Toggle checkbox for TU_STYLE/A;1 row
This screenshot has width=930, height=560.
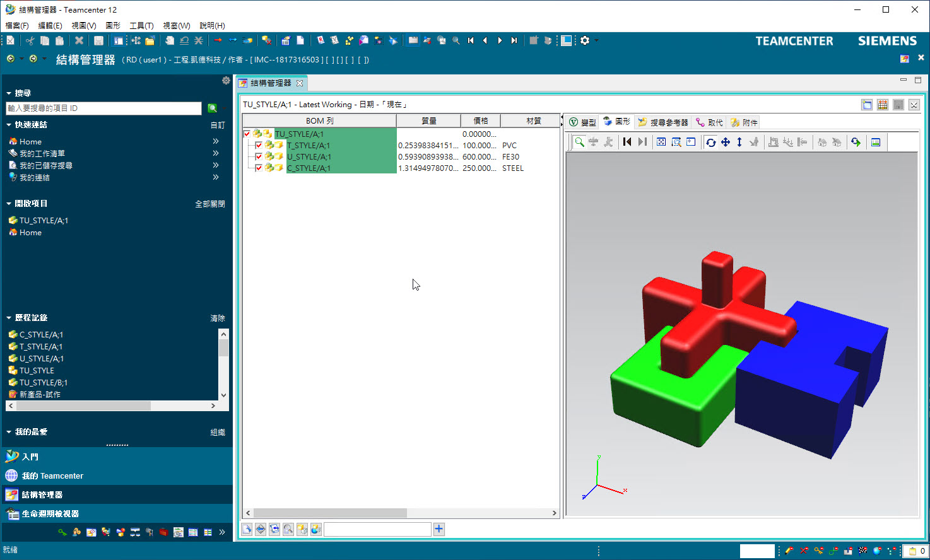pos(247,134)
